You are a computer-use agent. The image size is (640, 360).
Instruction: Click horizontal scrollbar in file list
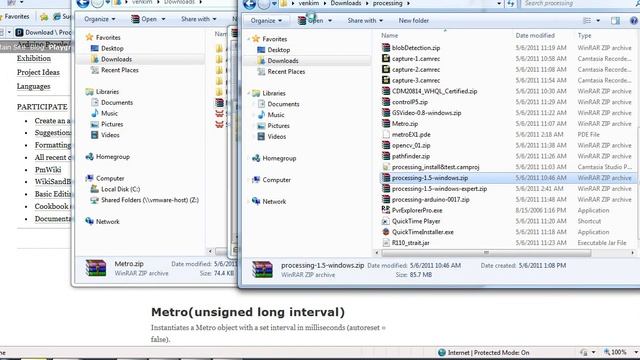(486, 253)
